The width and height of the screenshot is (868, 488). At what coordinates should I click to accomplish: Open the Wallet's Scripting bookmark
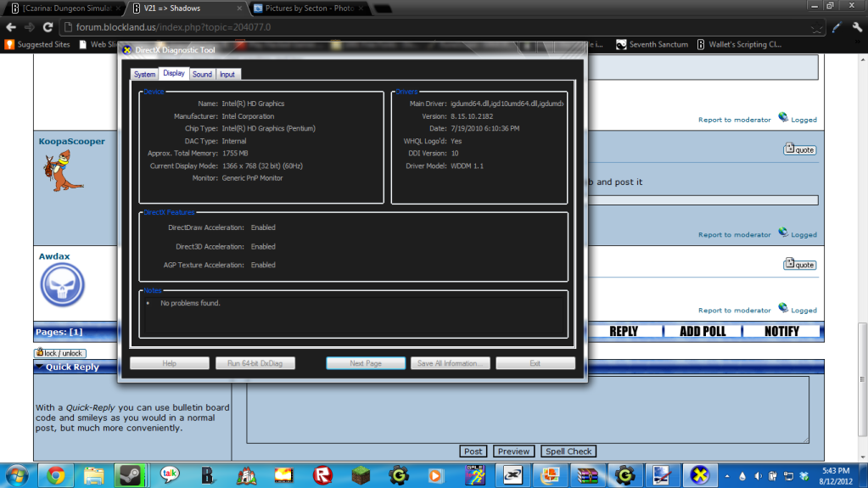point(739,44)
